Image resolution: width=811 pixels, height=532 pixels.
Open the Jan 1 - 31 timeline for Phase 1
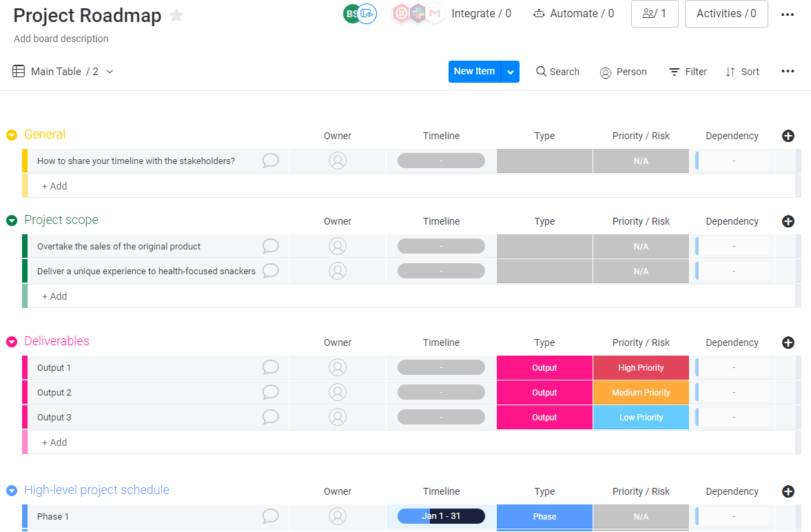click(441, 515)
